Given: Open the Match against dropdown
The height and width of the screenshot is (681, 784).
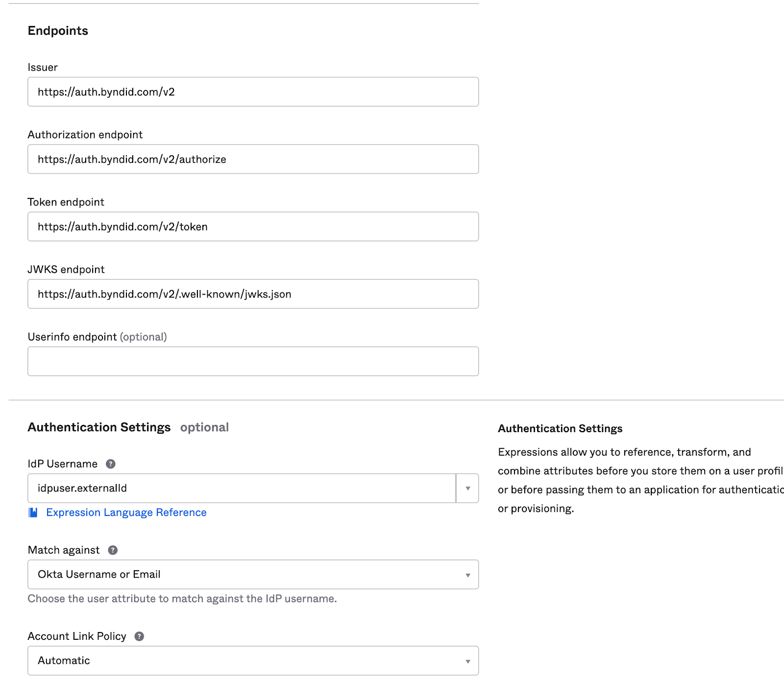Looking at the screenshot, I should coord(253,575).
